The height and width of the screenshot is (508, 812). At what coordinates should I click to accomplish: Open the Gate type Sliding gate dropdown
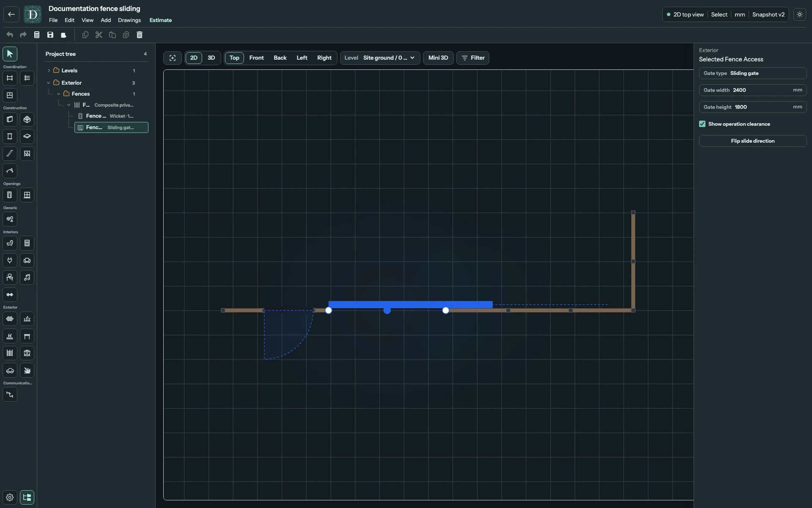753,73
